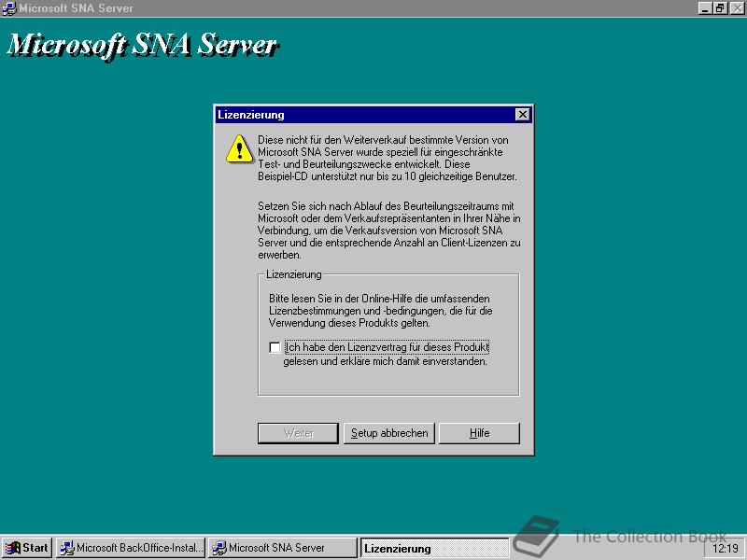Check the license agreement acceptance checkbox

275,347
